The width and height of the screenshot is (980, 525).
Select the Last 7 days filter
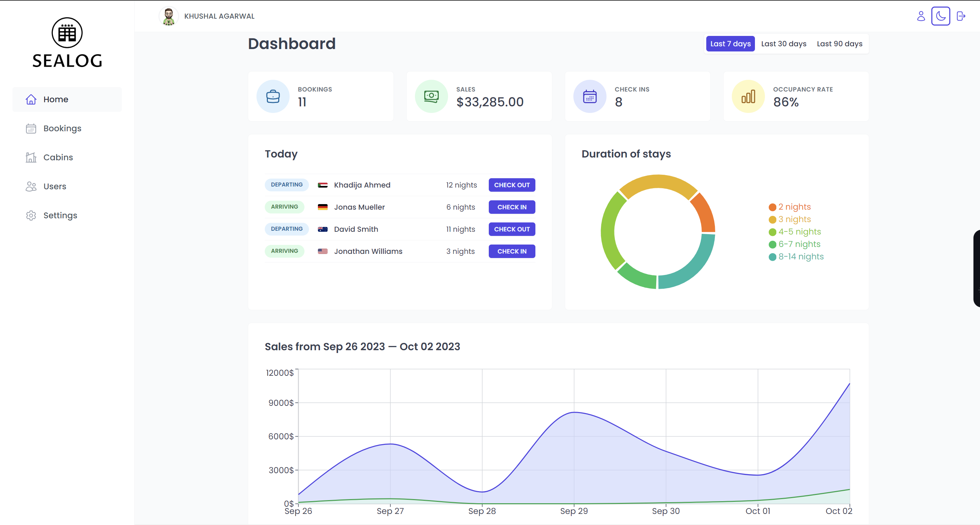(x=730, y=44)
